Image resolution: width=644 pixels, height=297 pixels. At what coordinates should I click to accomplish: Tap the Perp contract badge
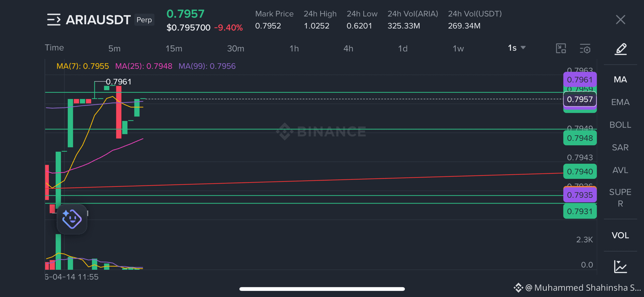pyautogui.click(x=144, y=20)
